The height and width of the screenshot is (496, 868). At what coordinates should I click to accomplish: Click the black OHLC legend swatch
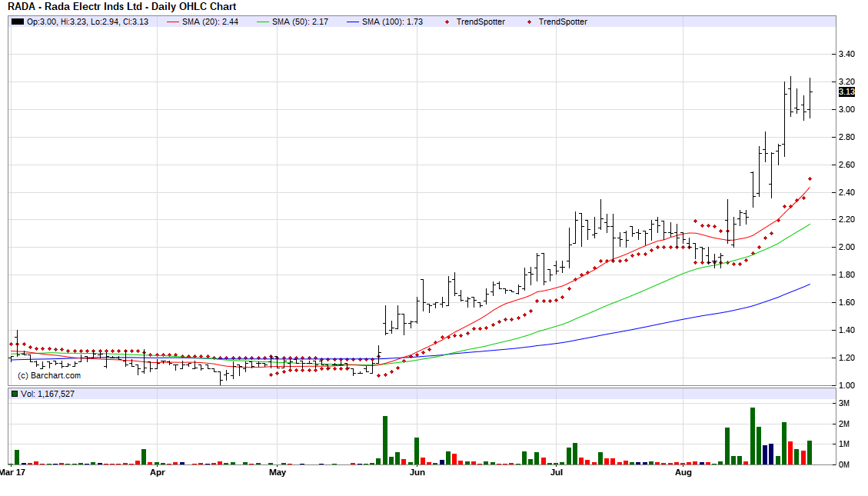[x=18, y=22]
